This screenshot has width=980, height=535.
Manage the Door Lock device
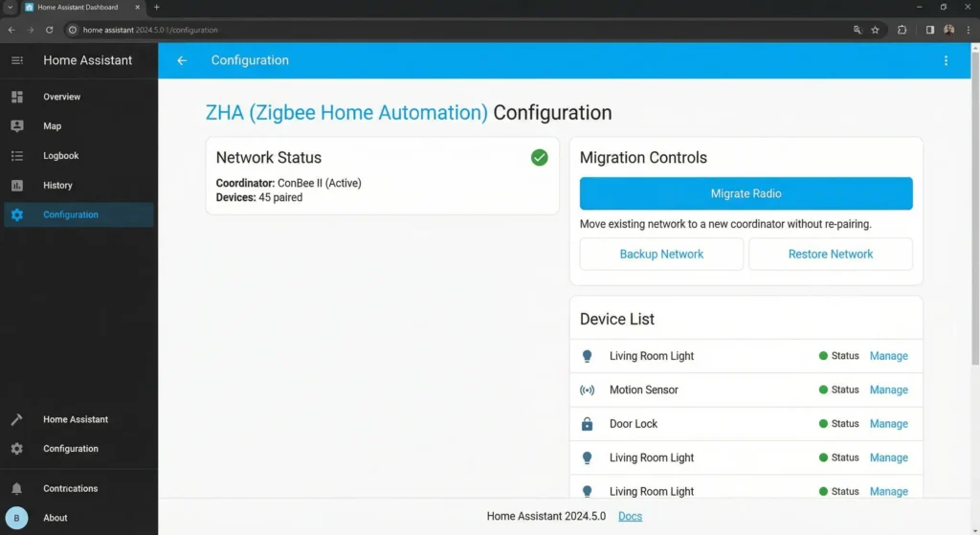[888, 424]
